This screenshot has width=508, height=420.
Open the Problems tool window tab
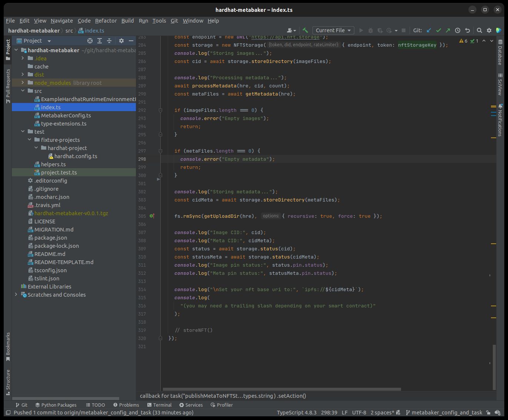click(x=126, y=405)
